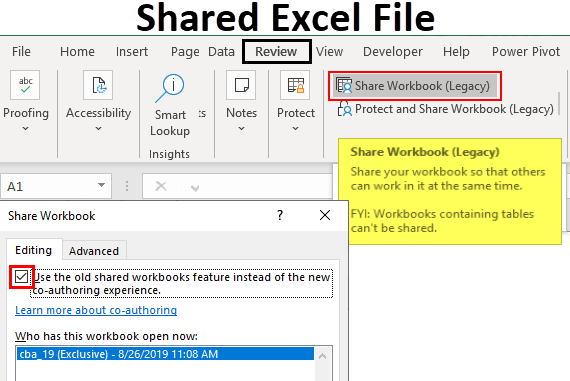570x381 pixels.
Task: Click the Accessibility check icon
Action: pyautogui.click(x=98, y=85)
